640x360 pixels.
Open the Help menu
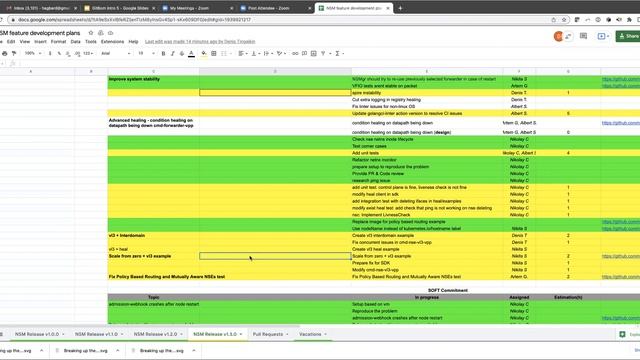coord(133,42)
